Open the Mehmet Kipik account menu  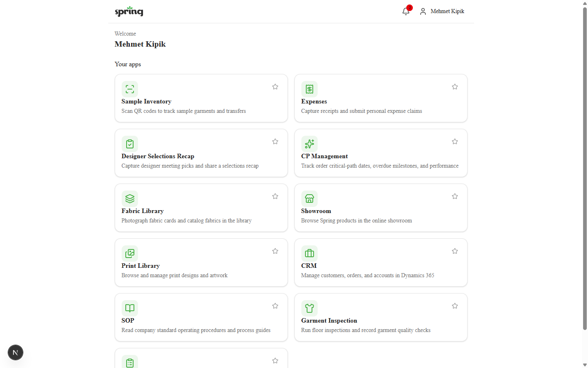pos(442,11)
